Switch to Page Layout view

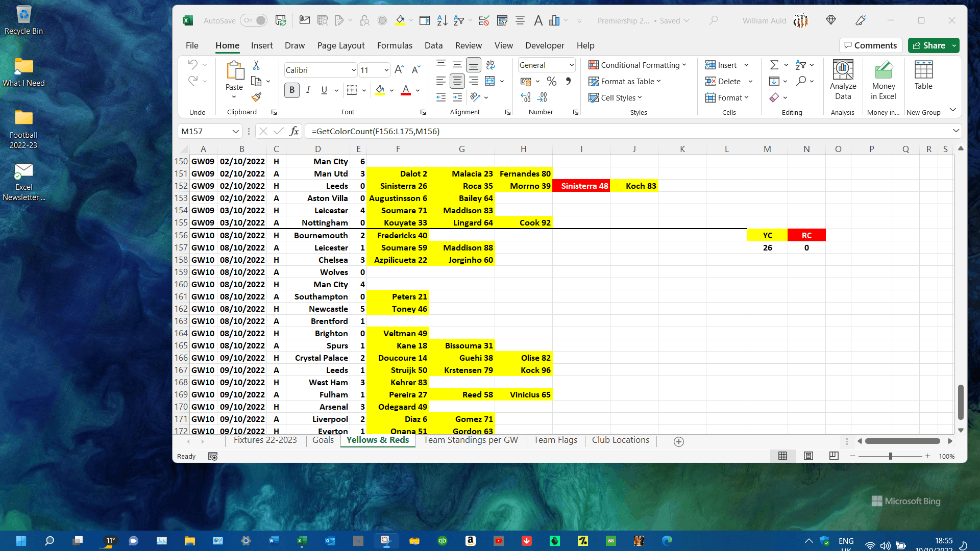[x=808, y=456]
